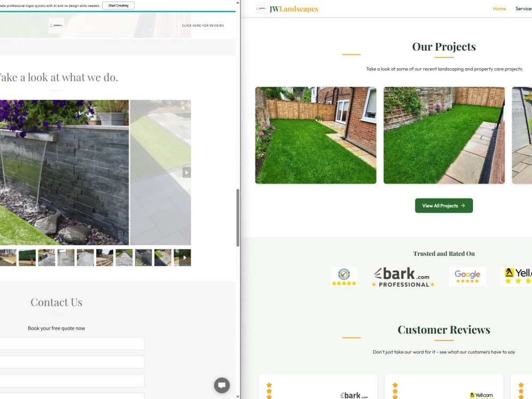Advance the gallery with the next arrow
The width and height of the screenshot is (532, 399).
[186, 172]
